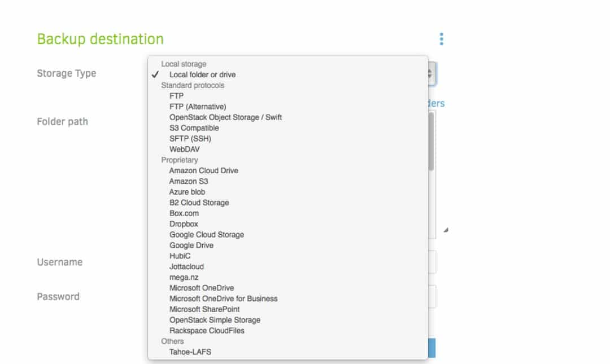Image resolution: width=610 pixels, height=364 pixels.
Task: Click the Storage Type dropdown stepper arrows
Action: (431, 73)
